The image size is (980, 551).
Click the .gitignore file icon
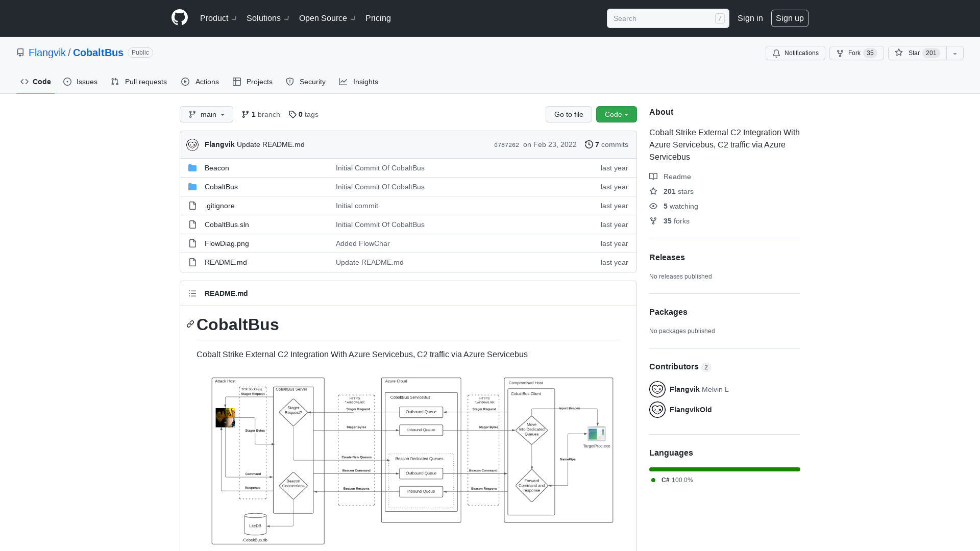[192, 206]
